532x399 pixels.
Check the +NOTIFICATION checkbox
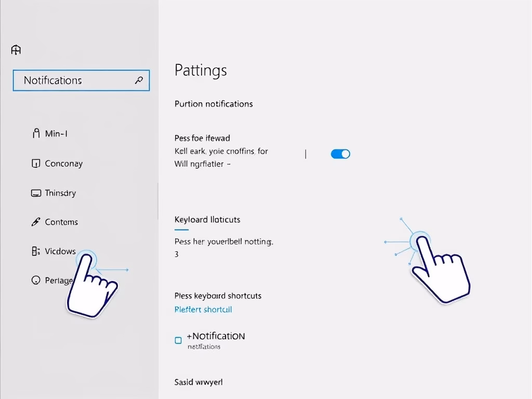(x=178, y=341)
